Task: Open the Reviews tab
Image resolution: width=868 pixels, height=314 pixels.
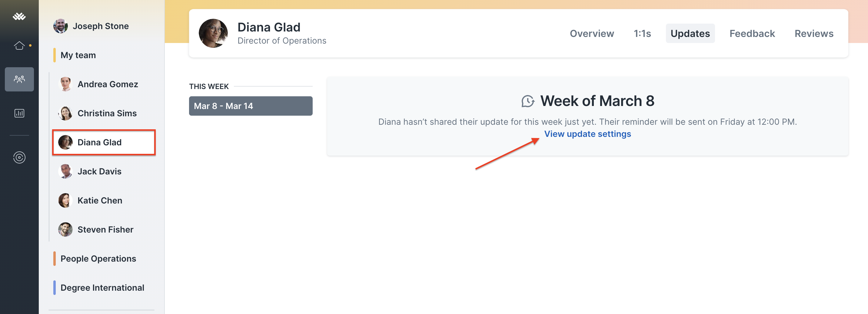Action: coord(814,33)
